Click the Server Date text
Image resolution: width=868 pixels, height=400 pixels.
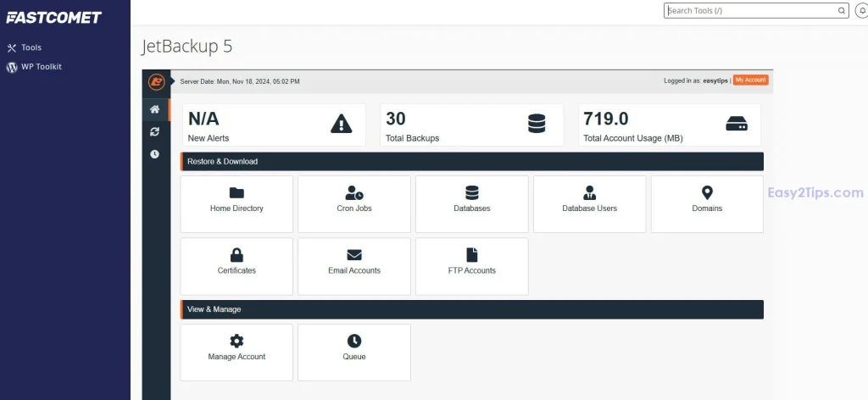pos(240,81)
